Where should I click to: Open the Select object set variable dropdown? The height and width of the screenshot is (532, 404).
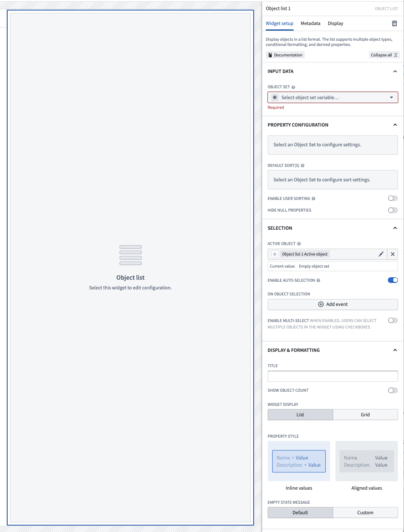pos(333,98)
